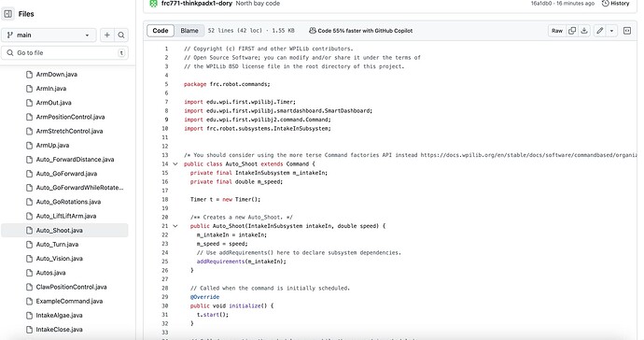Select line number 29
The image size is (644, 340).
(164, 297)
